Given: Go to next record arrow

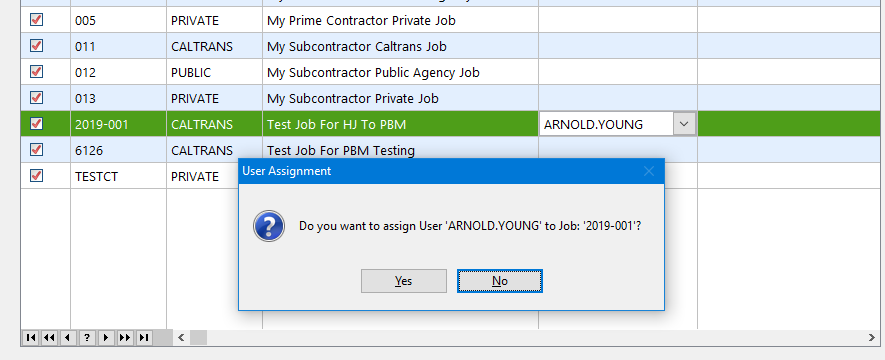Looking at the screenshot, I should [x=106, y=337].
